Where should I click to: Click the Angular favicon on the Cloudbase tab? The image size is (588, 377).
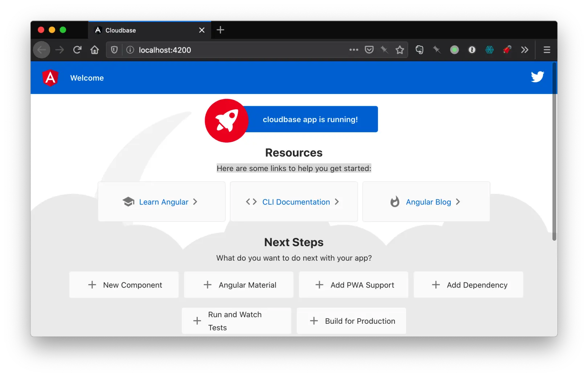(98, 30)
